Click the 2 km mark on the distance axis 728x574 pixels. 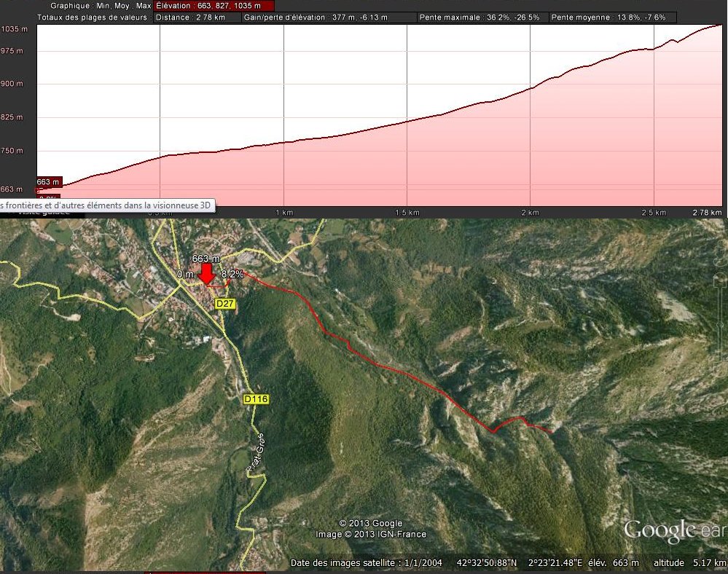530,213
